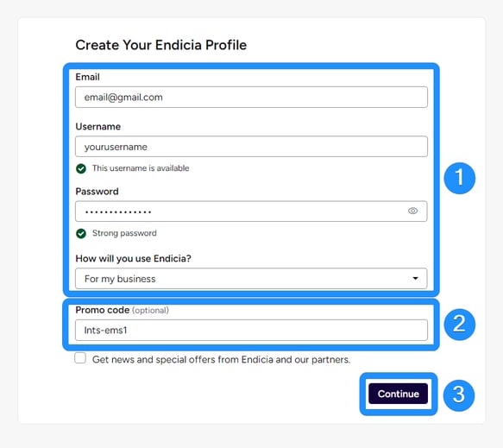This screenshot has height=448, width=503.
Task: Click 'This username is available' message
Action: 141,168
